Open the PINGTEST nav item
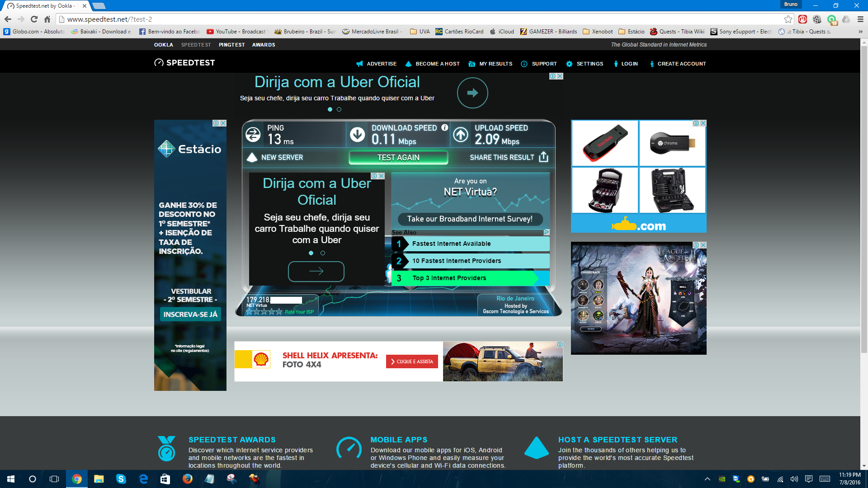 pyautogui.click(x=232, y=45)
